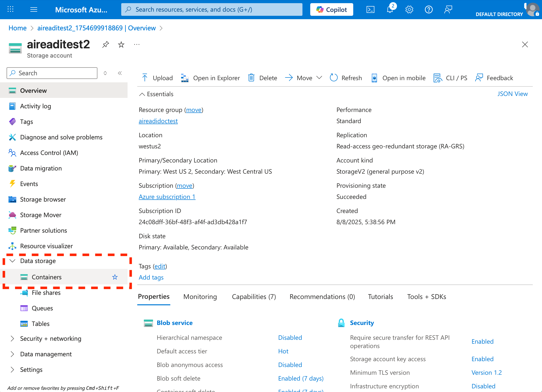The height and width of the screenshot is (392, 542).
Task: Toggle favorite star on Containers item
Action: 115,277
